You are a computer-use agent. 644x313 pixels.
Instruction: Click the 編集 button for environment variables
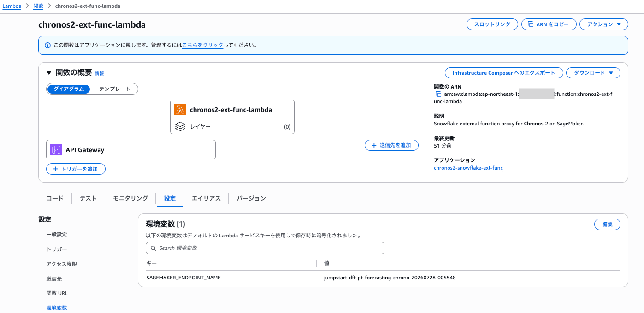pyautogui.click(x=607, y=224)
